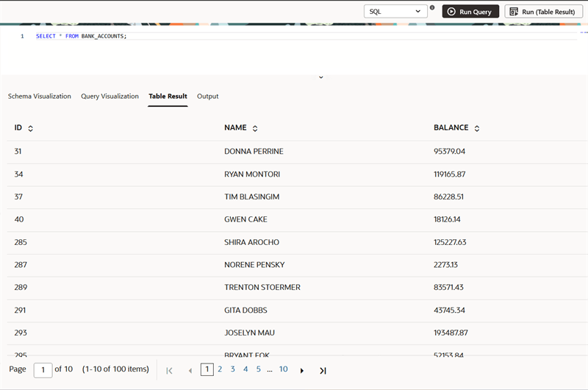The image size is (588, 390).
Task: Sort by BALANCE column arrows
Action: [476, 128]
